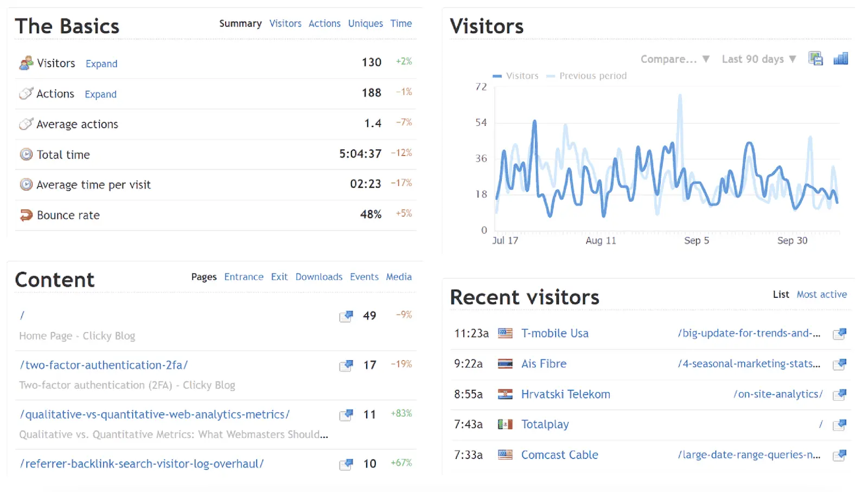Switch to the Entrance tab in Content
868x492 pixels.
244,277
